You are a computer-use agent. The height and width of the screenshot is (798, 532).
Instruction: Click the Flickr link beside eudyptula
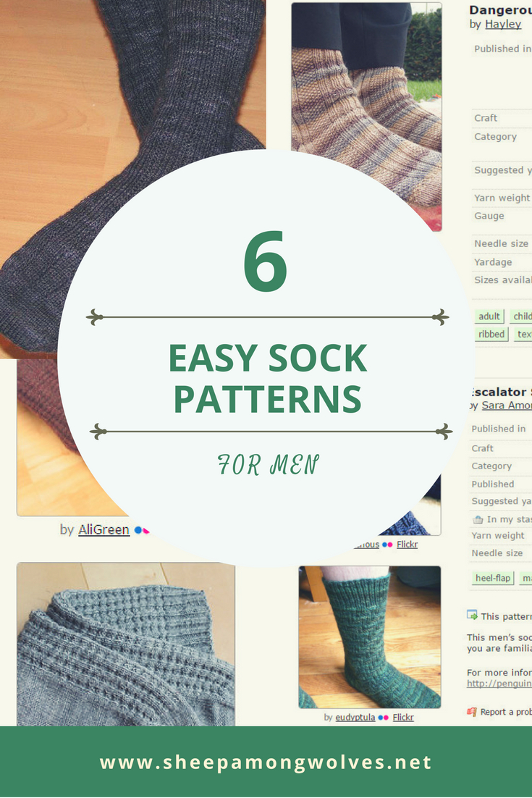pyautogui.click(x=403, y=717)
